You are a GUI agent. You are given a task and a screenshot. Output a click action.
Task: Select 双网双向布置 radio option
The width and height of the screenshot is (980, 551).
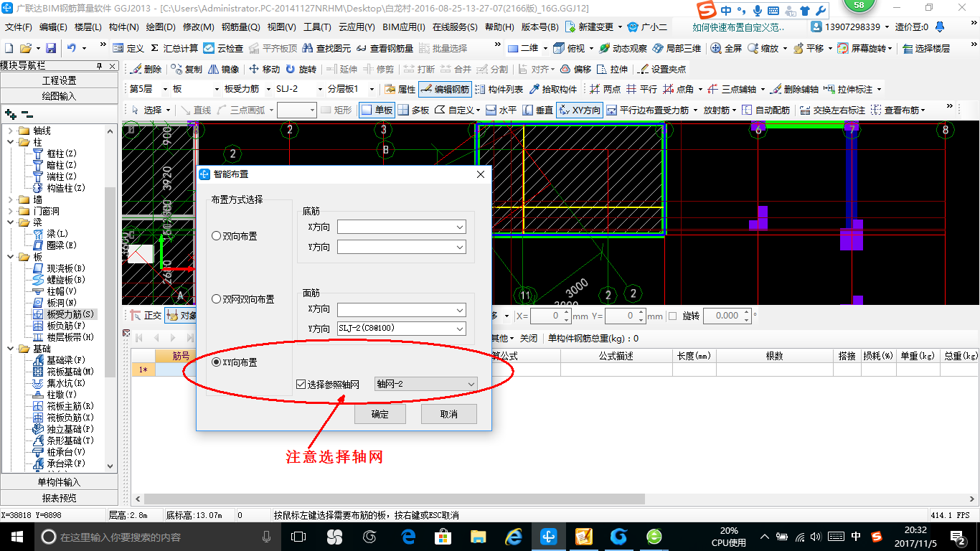[243, 299]
